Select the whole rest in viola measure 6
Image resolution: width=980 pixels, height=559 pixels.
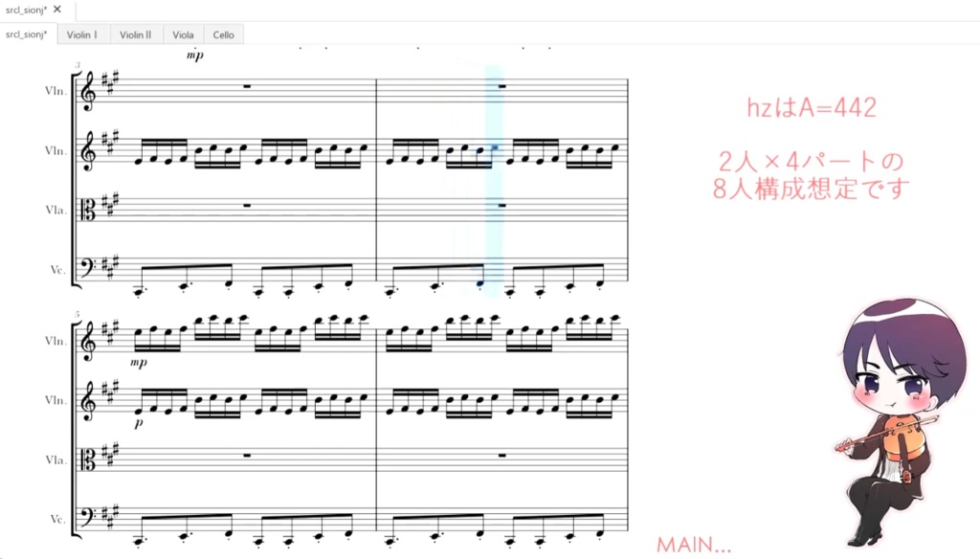click(501, 456)
